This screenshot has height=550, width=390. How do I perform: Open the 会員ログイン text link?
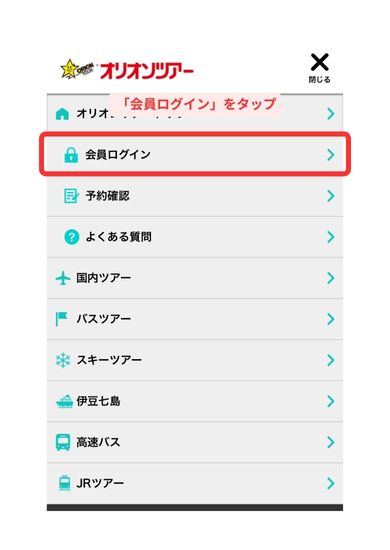[x=118, y=155]
